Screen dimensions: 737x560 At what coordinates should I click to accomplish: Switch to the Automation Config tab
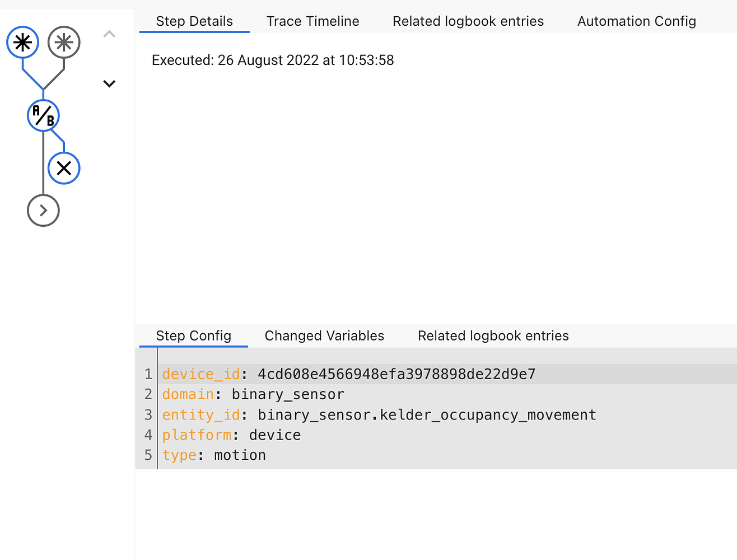pyautogui.click(x=636, y=21)
